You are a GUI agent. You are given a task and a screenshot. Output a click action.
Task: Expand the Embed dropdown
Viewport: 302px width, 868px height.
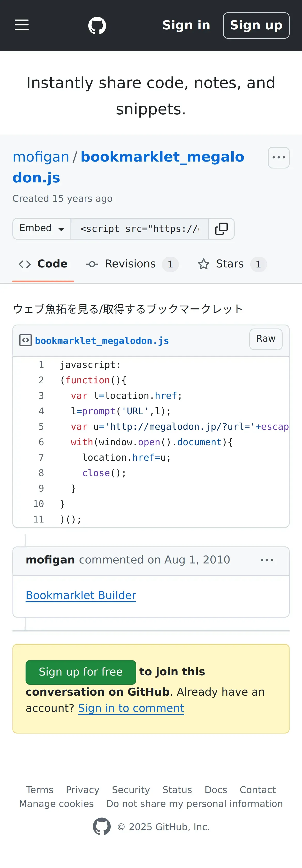point(42,229)
